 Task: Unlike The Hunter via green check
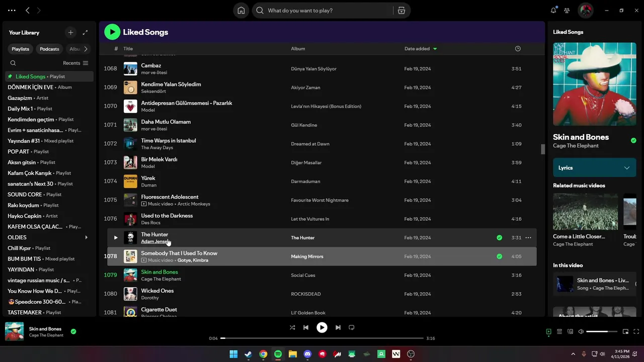pos(499,238)
